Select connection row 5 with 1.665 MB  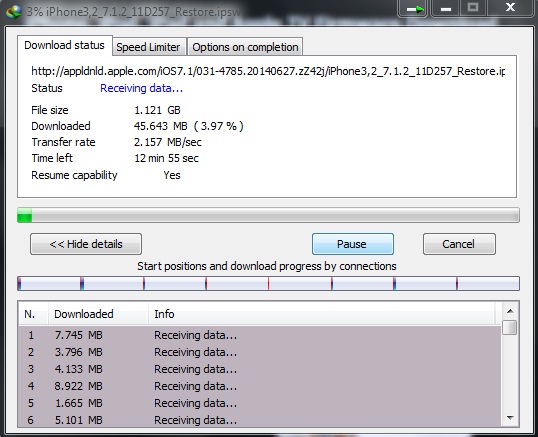(260, 403)
